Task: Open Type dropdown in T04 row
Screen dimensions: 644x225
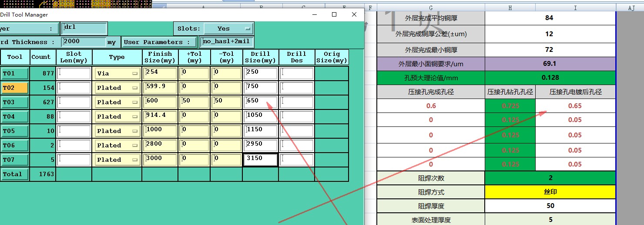Action: 117,116
